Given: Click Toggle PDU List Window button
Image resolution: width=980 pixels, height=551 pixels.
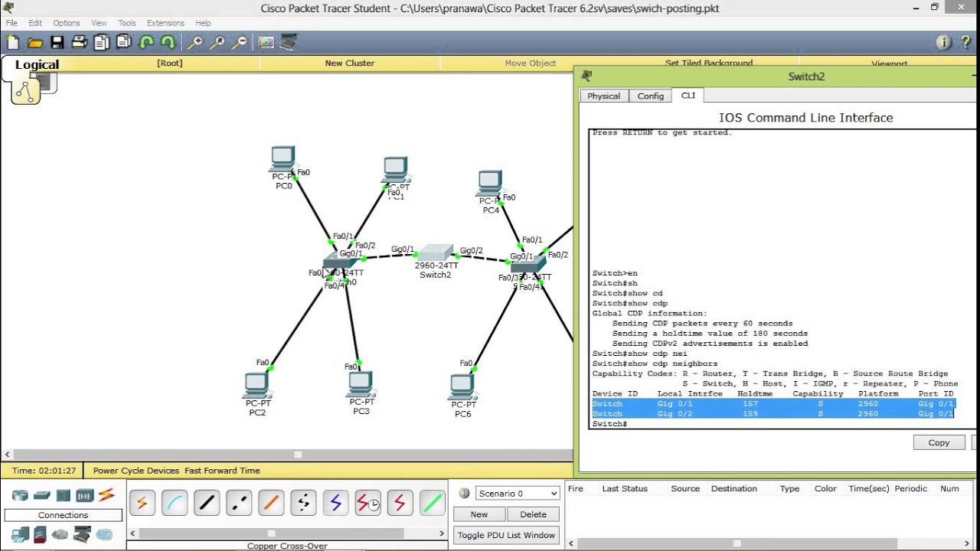Looking at the screenshot, I should click(x=507, y=535).
